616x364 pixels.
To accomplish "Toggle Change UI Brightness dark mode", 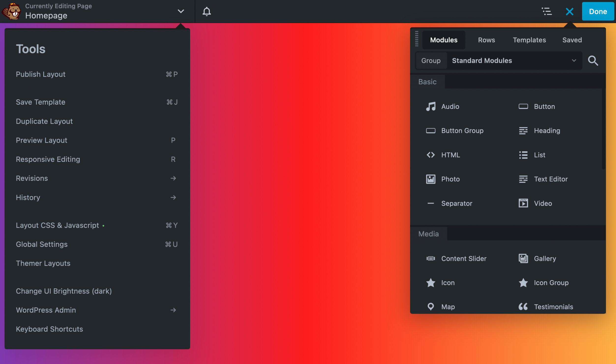I will [64, 291].
